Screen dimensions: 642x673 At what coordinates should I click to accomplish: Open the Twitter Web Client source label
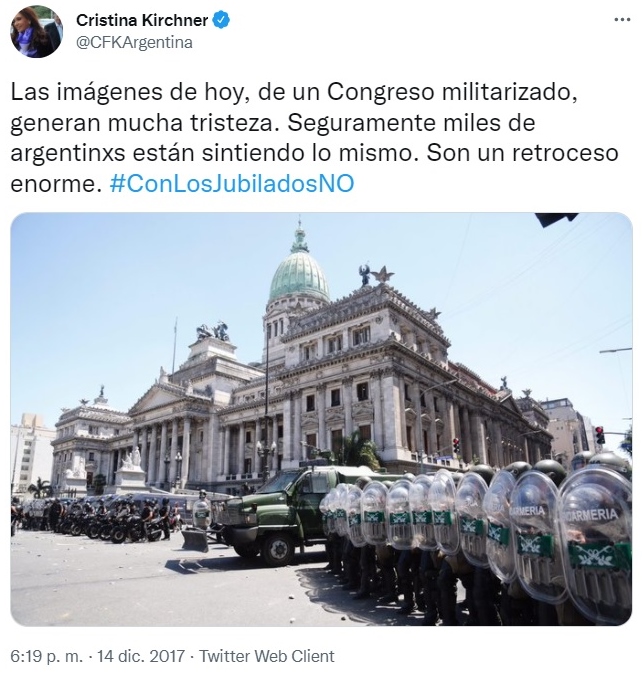pyautogui.click(x=266, y=656)
